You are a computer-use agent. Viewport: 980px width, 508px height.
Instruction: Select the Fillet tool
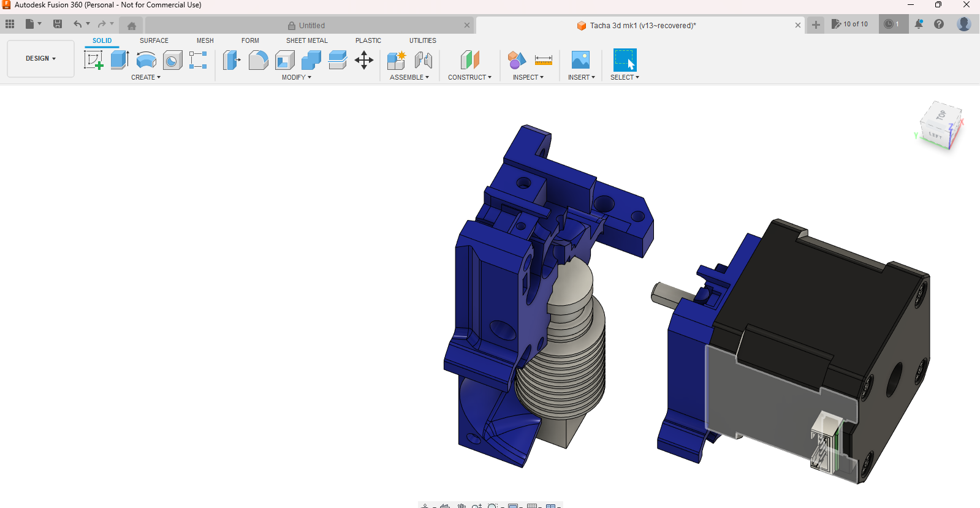point(258,60)
